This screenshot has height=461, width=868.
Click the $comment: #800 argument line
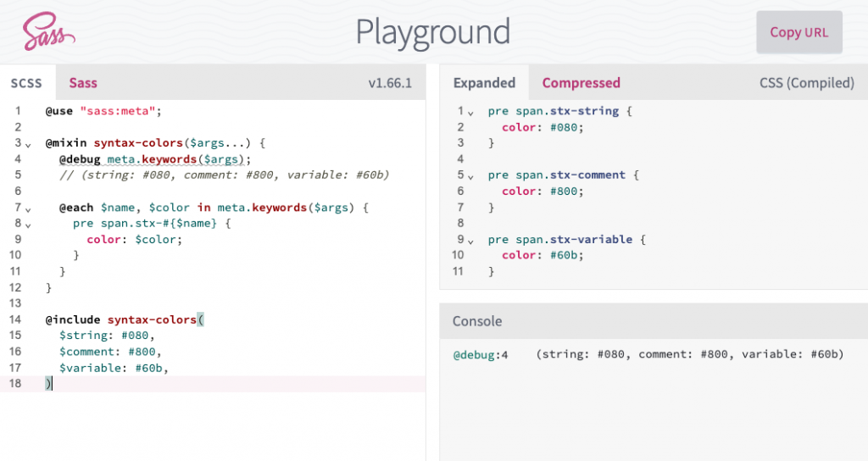pos(110,352)
